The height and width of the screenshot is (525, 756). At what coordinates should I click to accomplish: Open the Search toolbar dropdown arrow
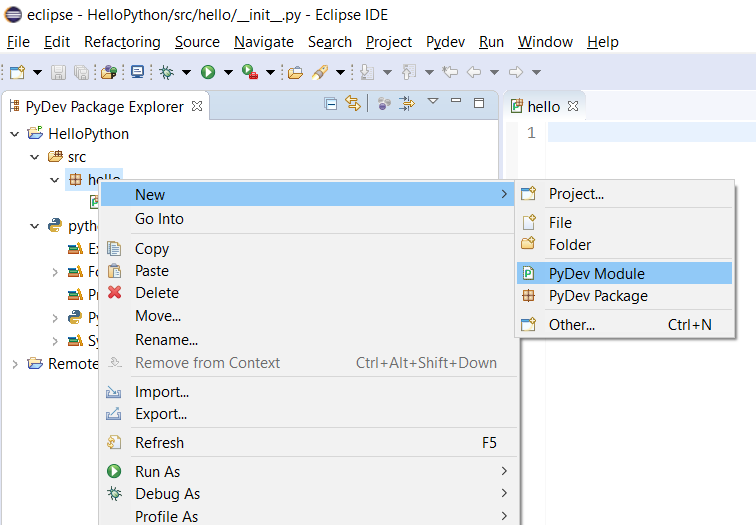(x=340, y=73)
